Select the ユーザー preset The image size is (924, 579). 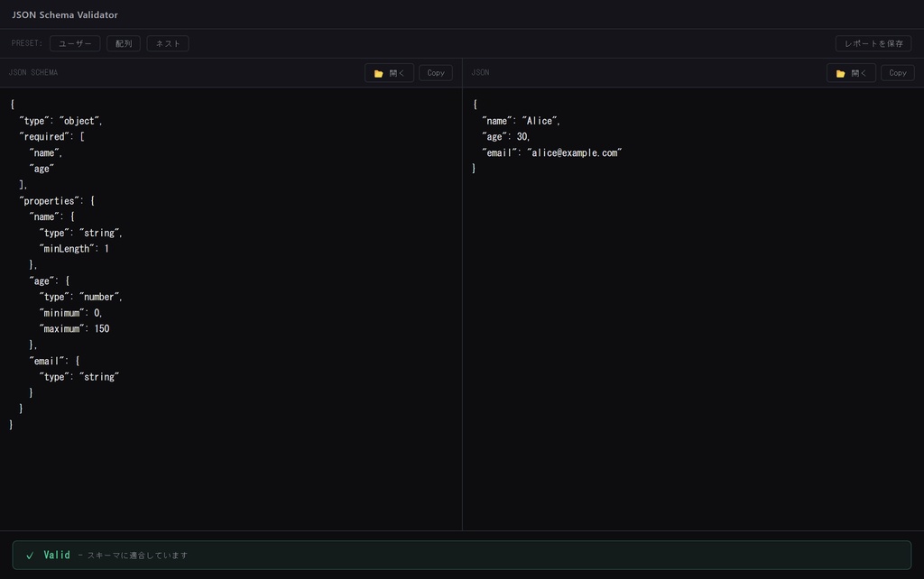(x=75, y=43)
